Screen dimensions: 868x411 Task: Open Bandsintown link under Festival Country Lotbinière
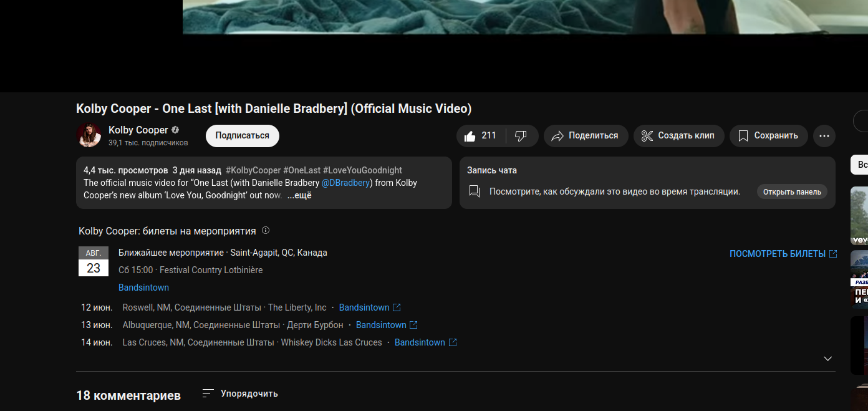pyautogui.click(x=143, y=288)
